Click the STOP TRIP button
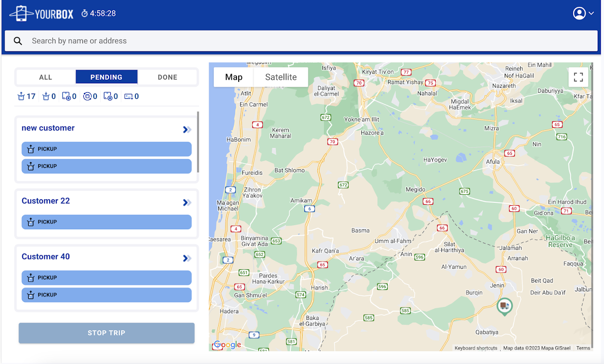The width and height of the screenshot is (604, 364). [x=107, y=333]
